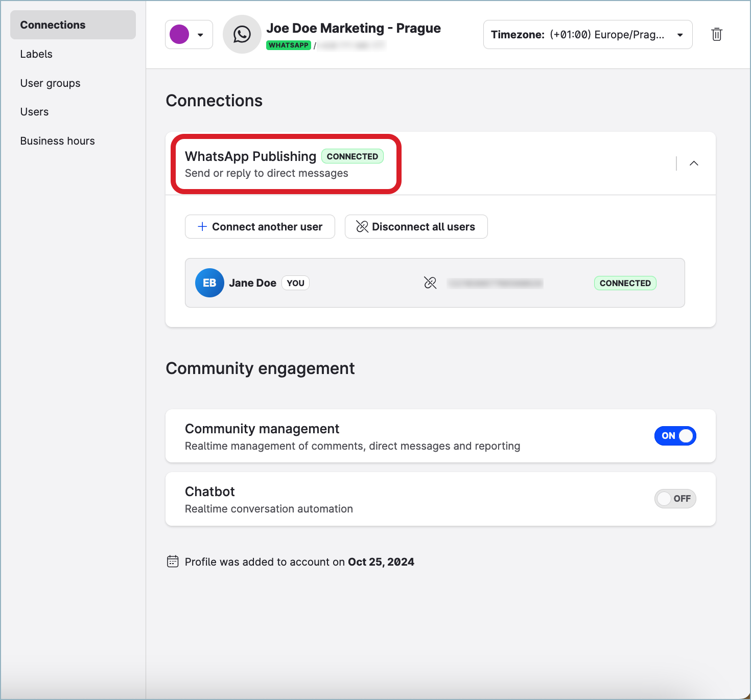Click the EB user avatar
Screen dimensions: 751x700
[x=209, y=283]
